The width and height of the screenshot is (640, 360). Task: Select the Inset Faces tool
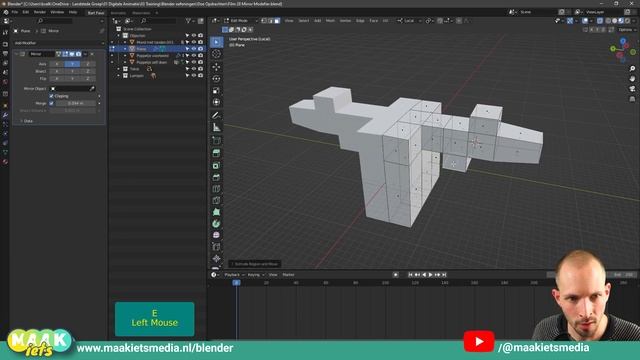(216, 165)
